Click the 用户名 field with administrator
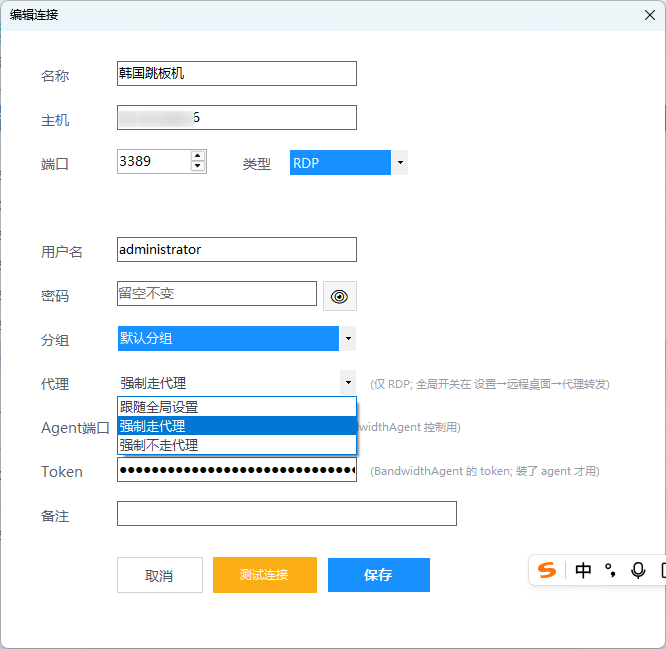The image size is (666, 649). click(237, 249)
